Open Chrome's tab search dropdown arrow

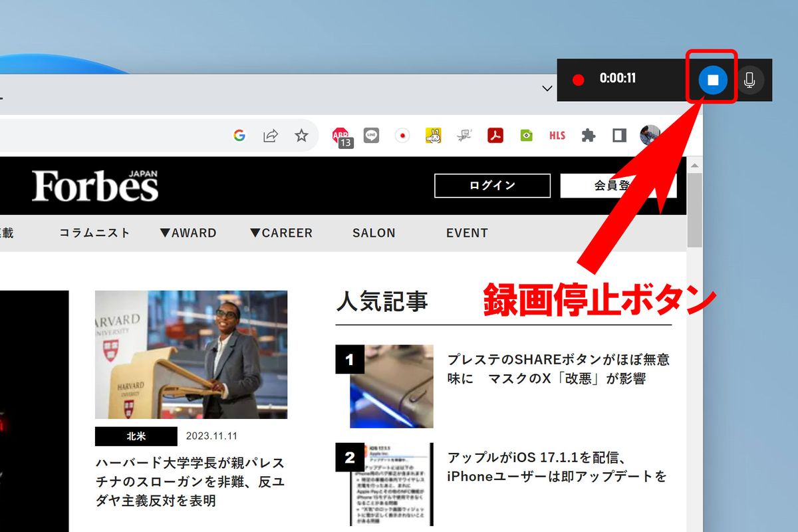pos(547,88)
